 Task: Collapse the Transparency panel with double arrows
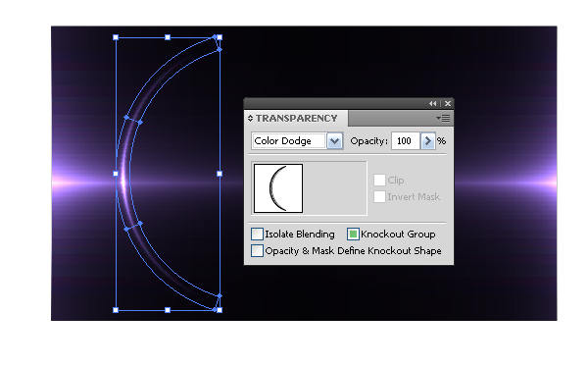coord(433,104)
